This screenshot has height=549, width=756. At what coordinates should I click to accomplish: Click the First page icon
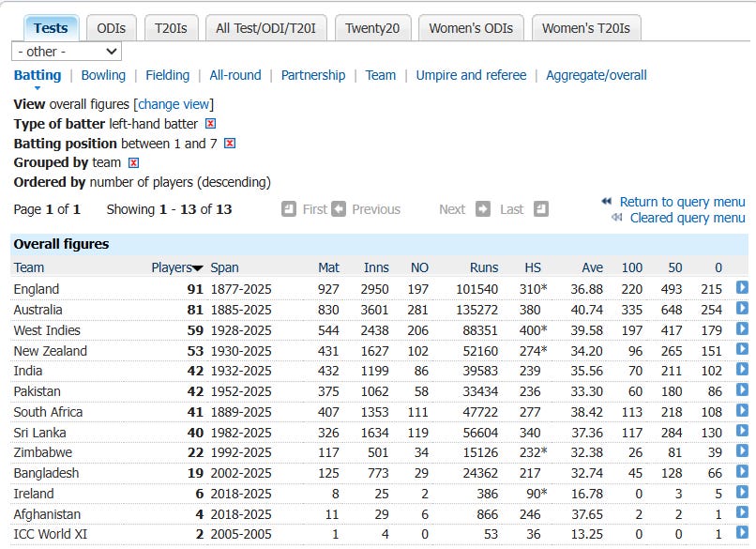[x=289, y=209]
